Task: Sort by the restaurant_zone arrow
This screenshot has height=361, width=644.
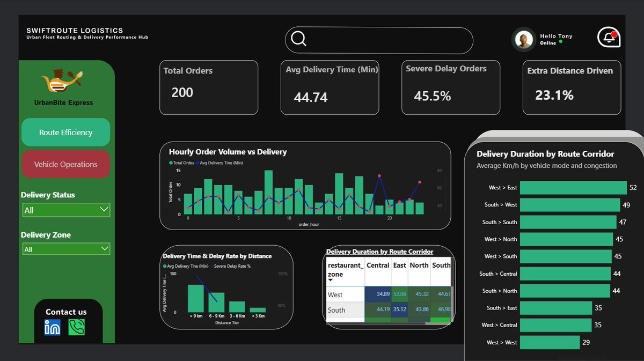Action: tap(331, 280)
